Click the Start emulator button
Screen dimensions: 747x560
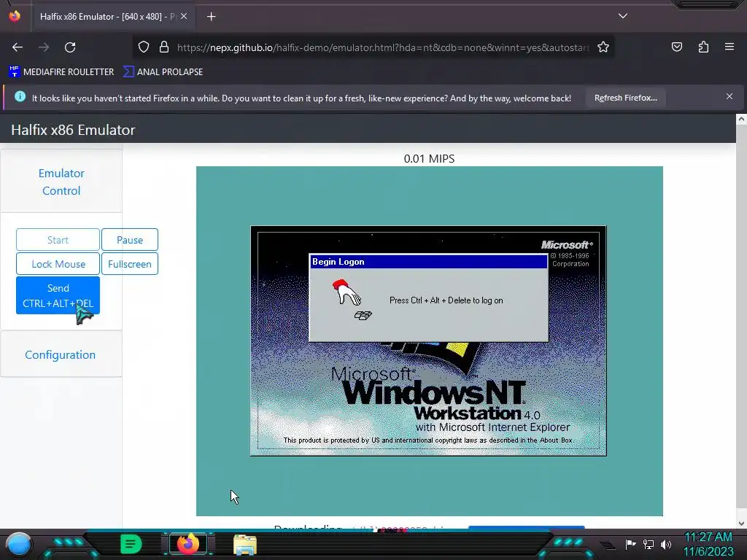(58, 240)
